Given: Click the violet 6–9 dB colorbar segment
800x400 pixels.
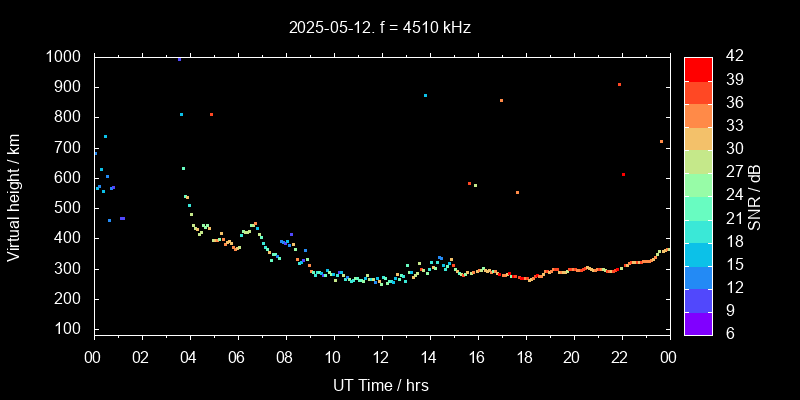Looking at the screenshot, I should coord(698,321).
